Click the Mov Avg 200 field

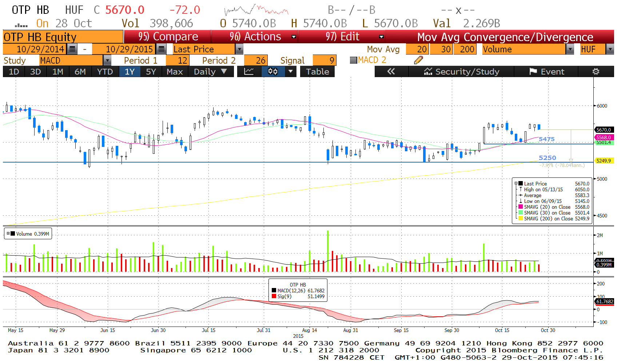465,49
